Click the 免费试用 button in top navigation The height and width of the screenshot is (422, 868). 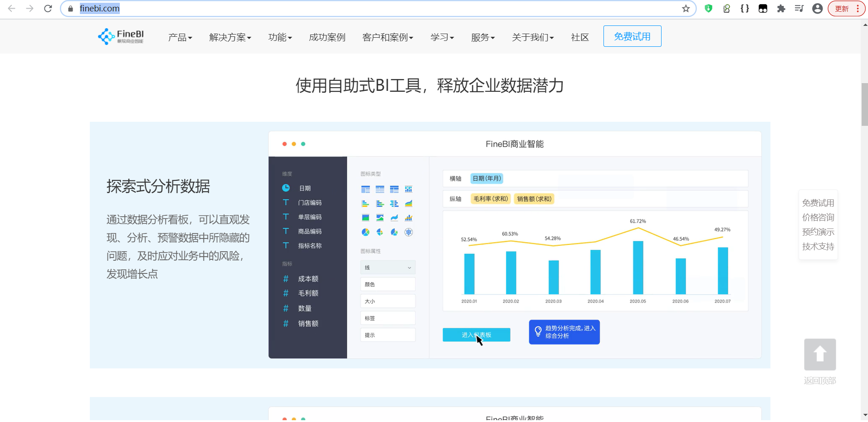click(x=632, y=36)
